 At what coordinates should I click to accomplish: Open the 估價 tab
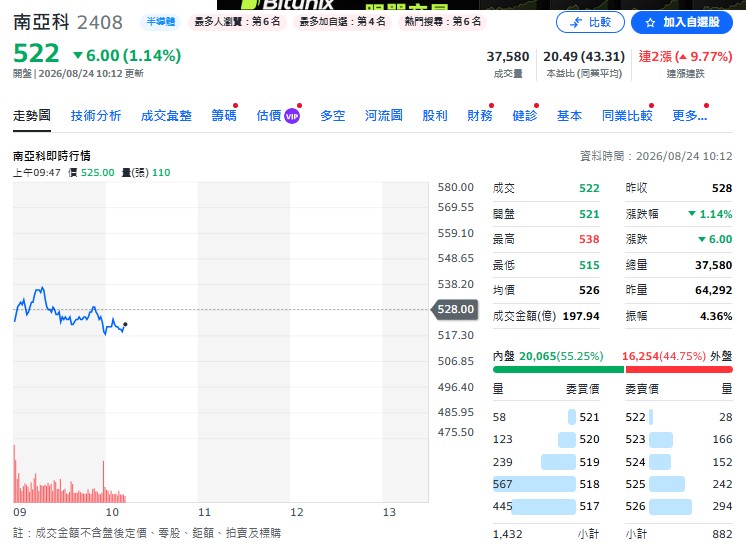pyautogui.click(x=269, y=116)
